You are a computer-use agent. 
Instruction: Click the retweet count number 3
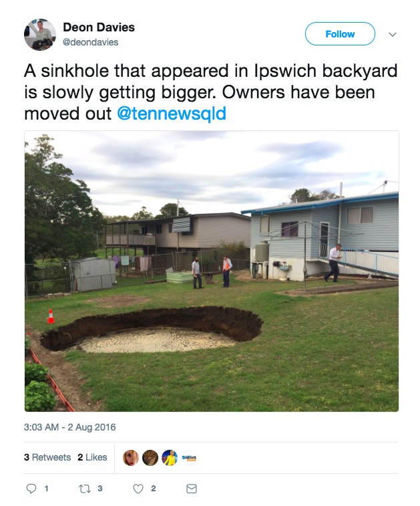click(x=100, y=489)
